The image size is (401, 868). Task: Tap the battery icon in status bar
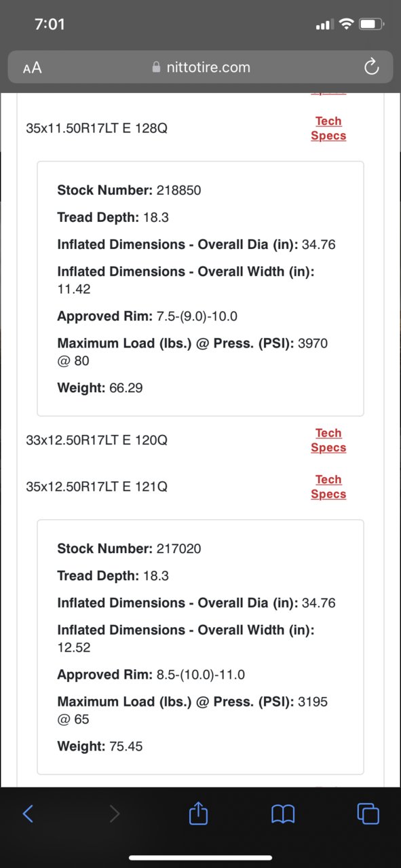(x=371, y=24)
